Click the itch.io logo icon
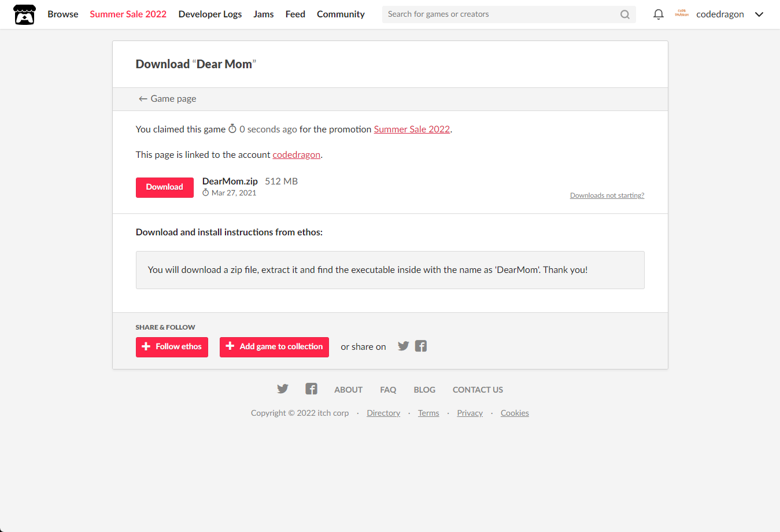780x532 pixels. click(24, 14)
